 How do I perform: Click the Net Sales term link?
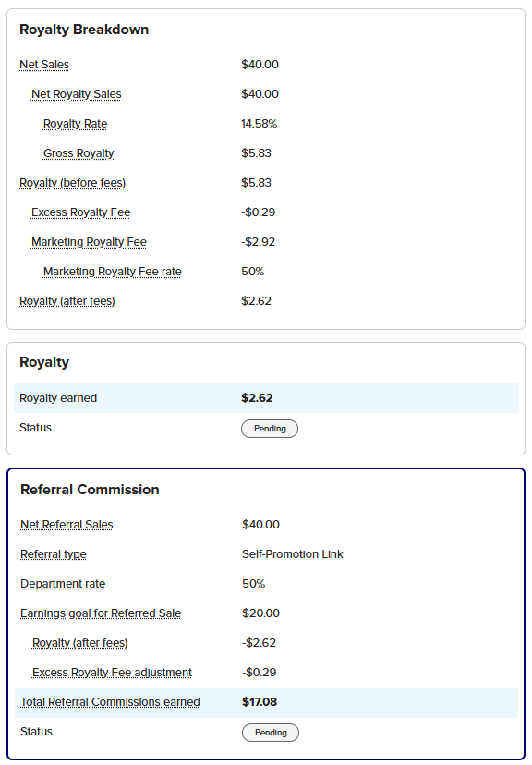pos(44,65)
